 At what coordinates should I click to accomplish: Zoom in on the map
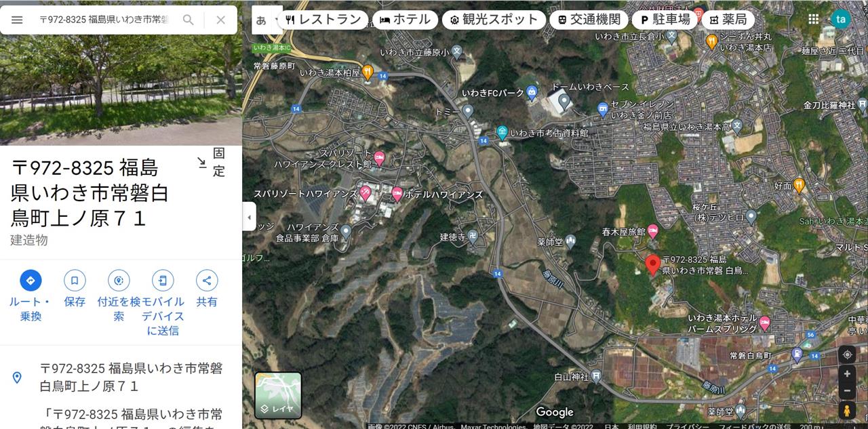(x=847, y=373)
